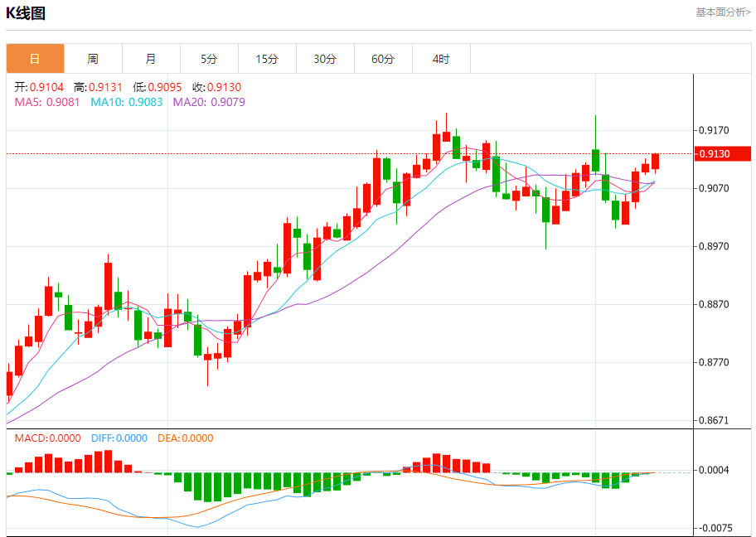This screenshot has height=537, width=756.
Task: Switch to the 周 weekly tab
Action: point(93,59)
